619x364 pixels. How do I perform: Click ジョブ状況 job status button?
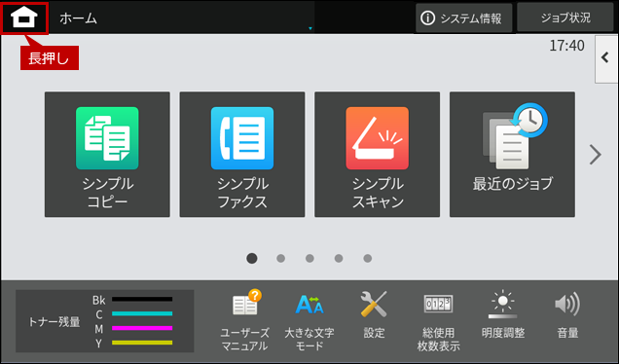tap(565, 18)
